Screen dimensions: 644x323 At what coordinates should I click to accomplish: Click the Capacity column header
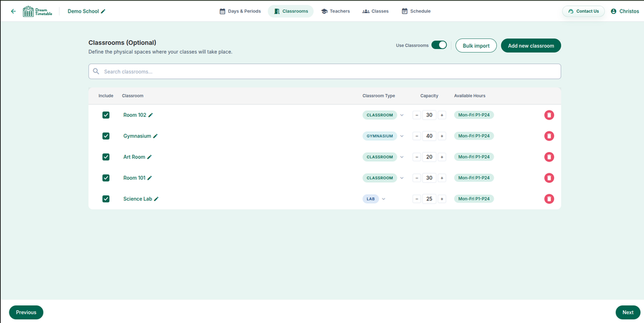(429, 96)
